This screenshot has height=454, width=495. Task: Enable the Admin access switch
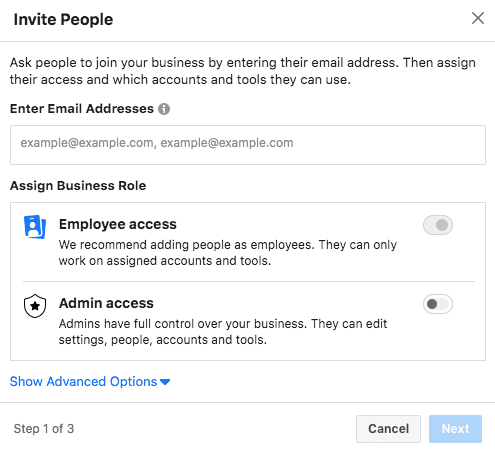point(438,304)
